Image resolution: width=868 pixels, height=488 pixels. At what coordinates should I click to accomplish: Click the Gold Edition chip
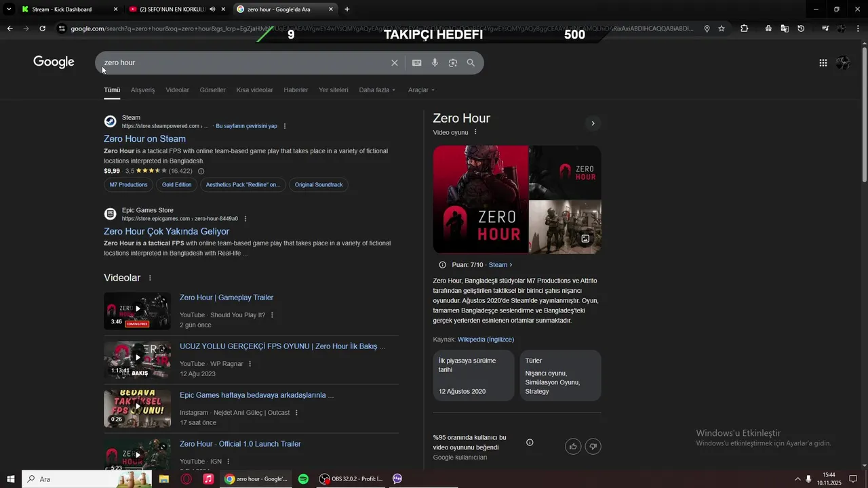click(177, 185)
